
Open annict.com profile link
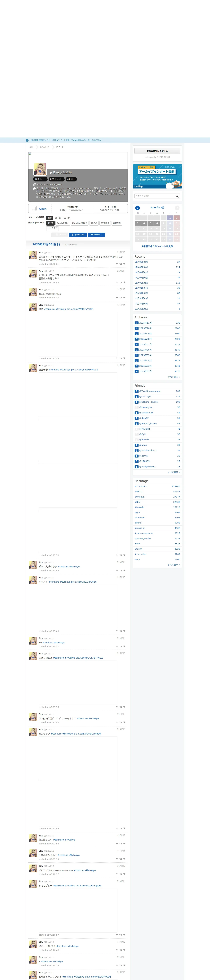pos(49,185)
